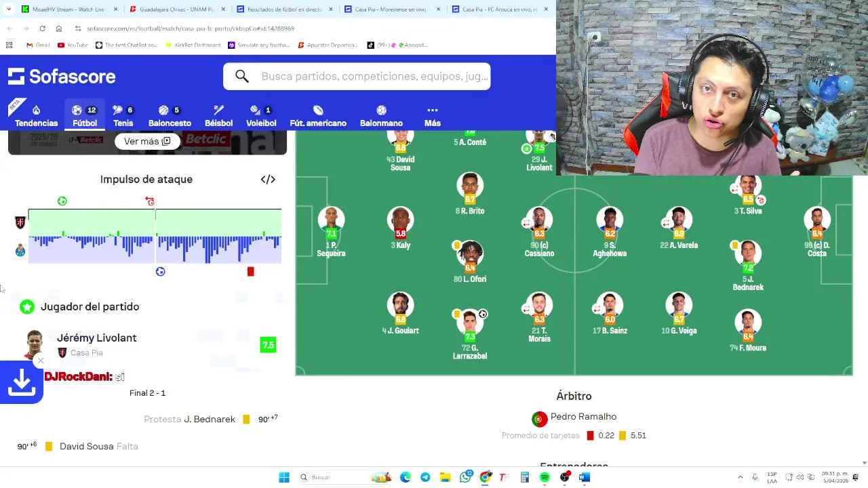868x488 pixels.
Task: Select player 3 Kaly on the lineup pitch
Action: (x=401, y=228)
